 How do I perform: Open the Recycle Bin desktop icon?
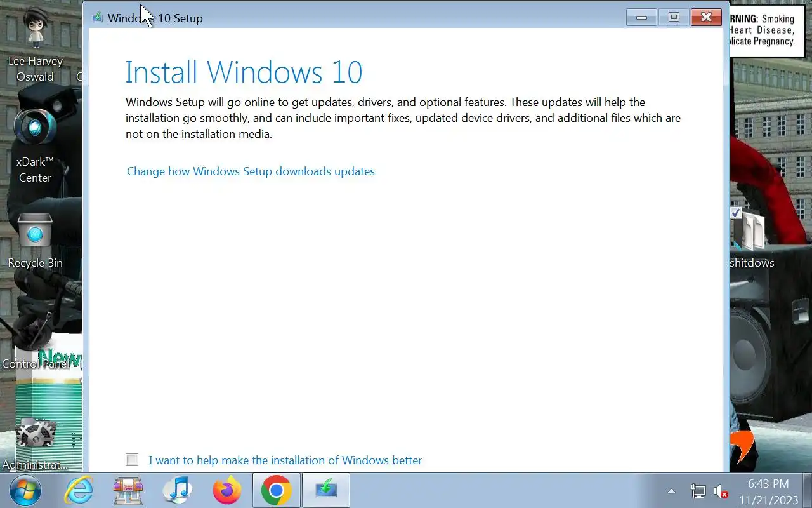coord(36,240)
